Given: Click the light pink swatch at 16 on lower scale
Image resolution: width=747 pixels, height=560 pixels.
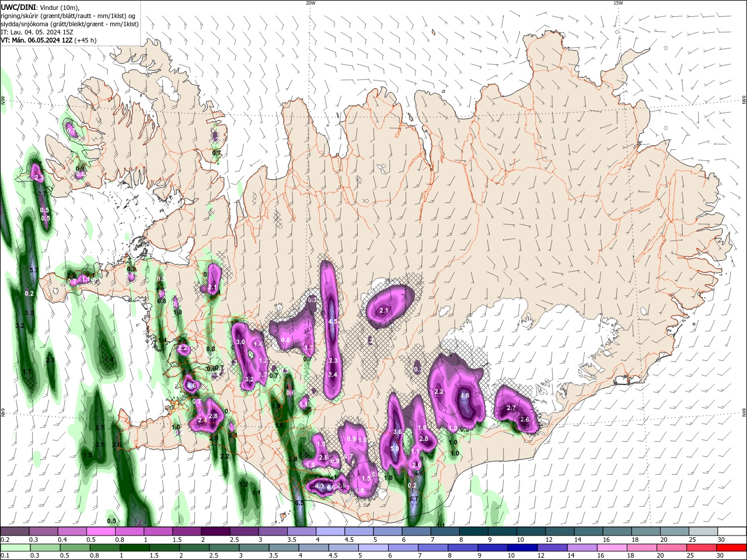Looking at the screenshot, I should point(613,548).
